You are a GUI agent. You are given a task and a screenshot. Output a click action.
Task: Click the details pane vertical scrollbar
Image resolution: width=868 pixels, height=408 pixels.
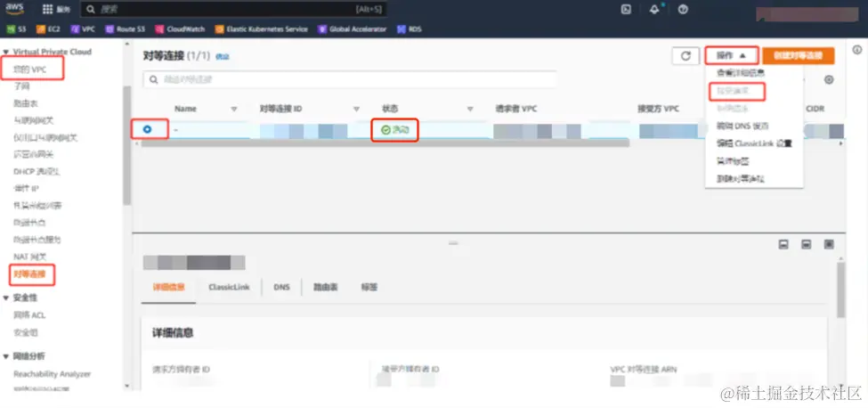coord(841,290)
